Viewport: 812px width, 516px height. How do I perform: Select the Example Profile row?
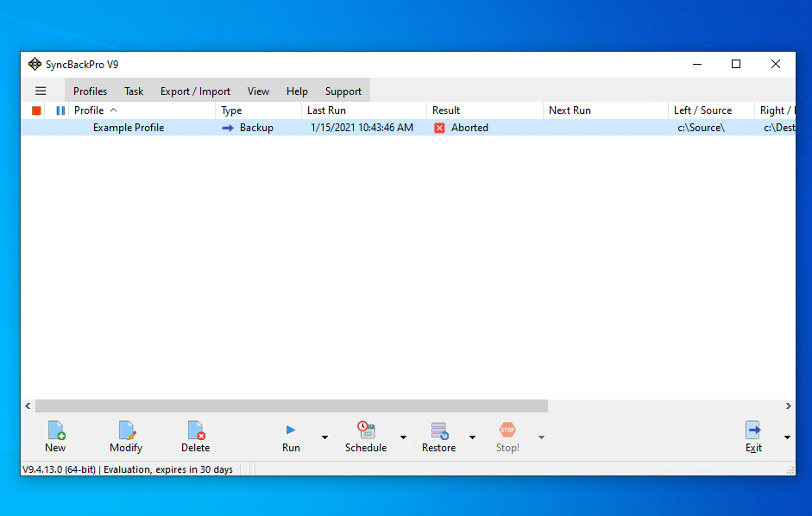pos(408,128)
